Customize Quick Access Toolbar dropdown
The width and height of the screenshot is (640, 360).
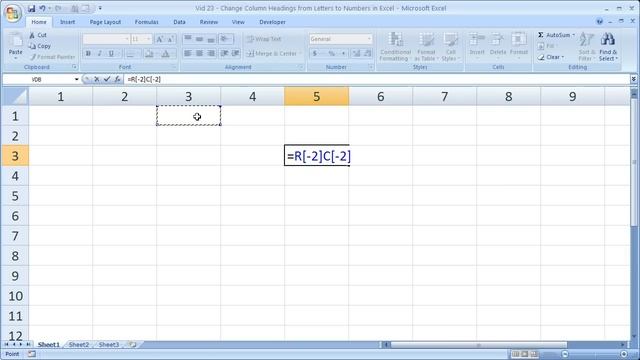(100, 8)
